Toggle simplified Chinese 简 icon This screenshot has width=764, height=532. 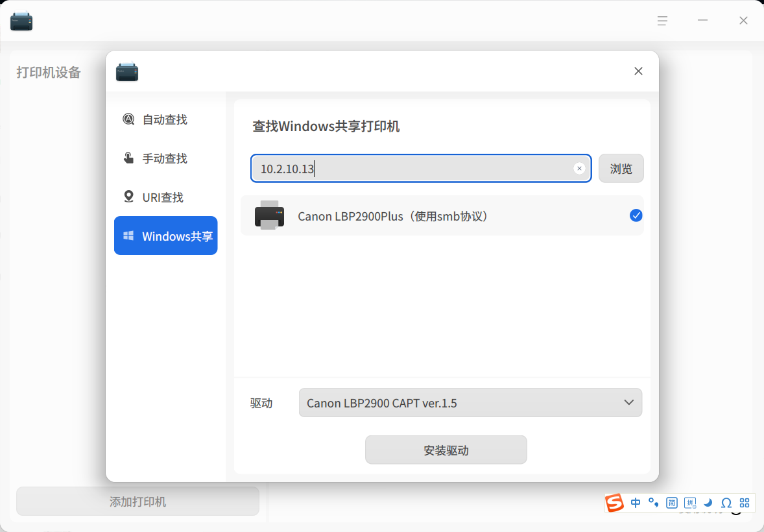[x=671, y=503]
